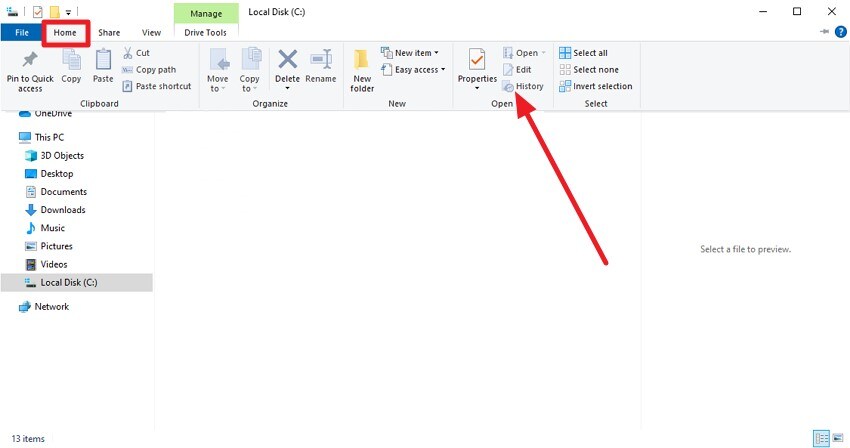Viewport: 850px width, 448px height.
Task: Click Paste shortcut option
Action: (x=157, y=86)
